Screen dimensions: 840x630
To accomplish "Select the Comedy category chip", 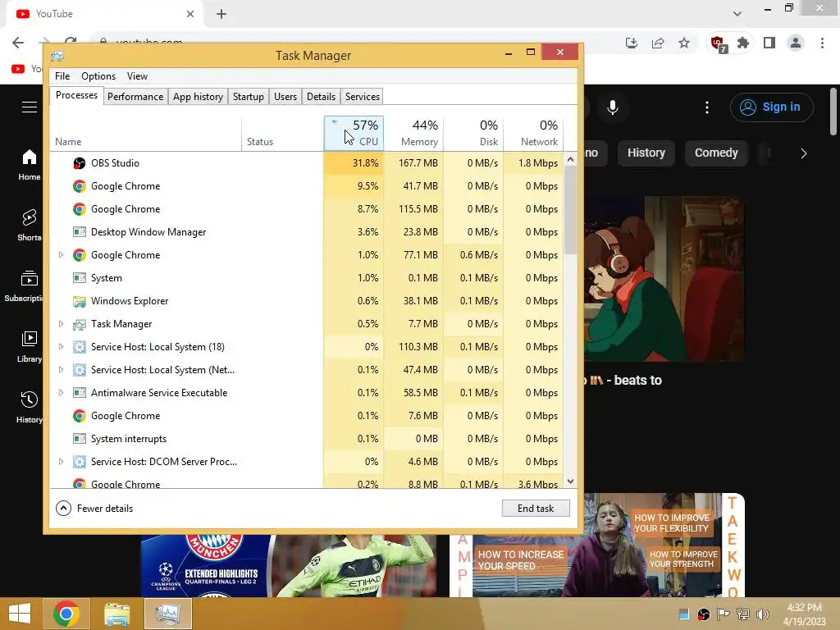I will [x=716, y=153].
